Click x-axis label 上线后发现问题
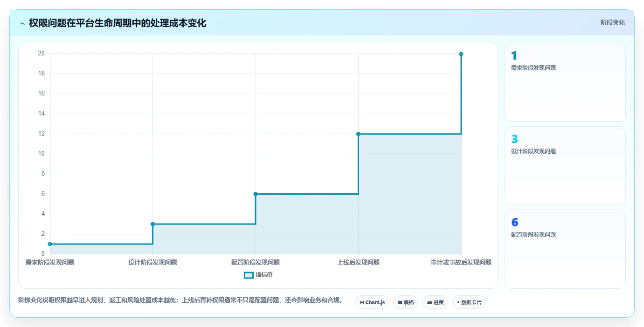The width and height of the screenshot is (644, 327). point(358,262)
